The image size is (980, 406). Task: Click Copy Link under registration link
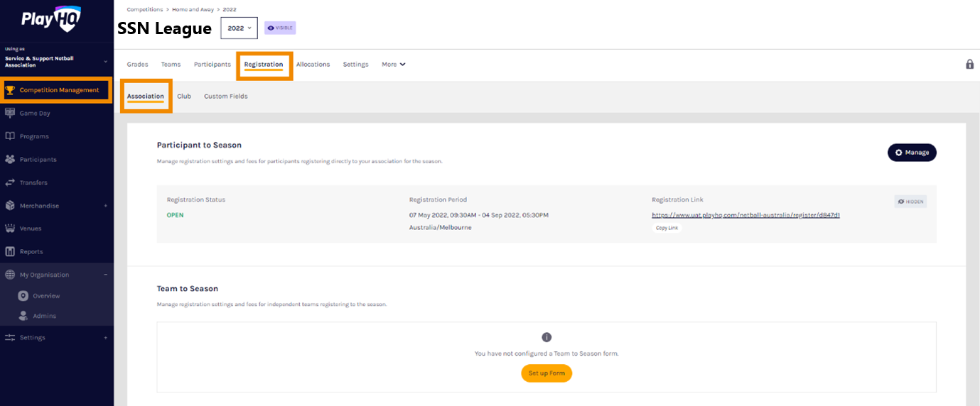click(x=667, y=228)
